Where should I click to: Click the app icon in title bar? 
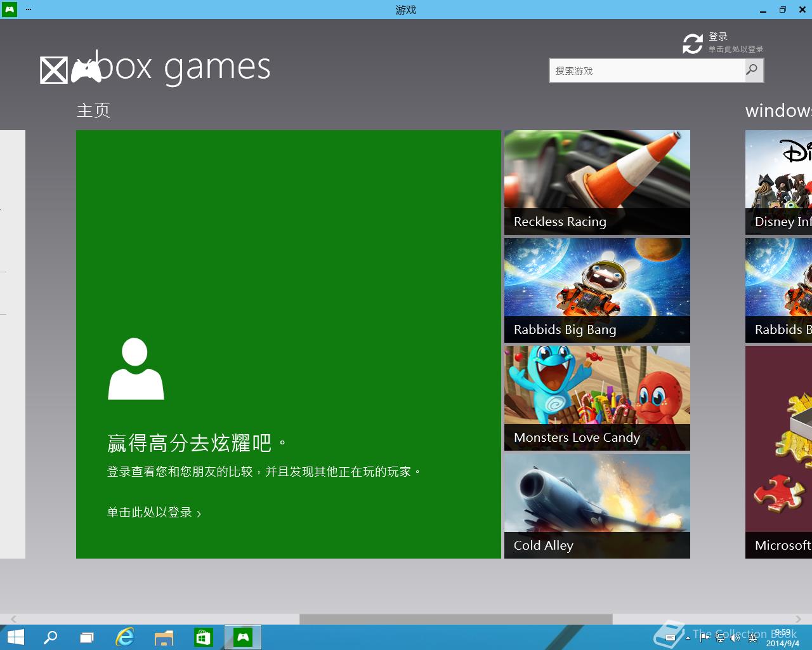[10, 10]
